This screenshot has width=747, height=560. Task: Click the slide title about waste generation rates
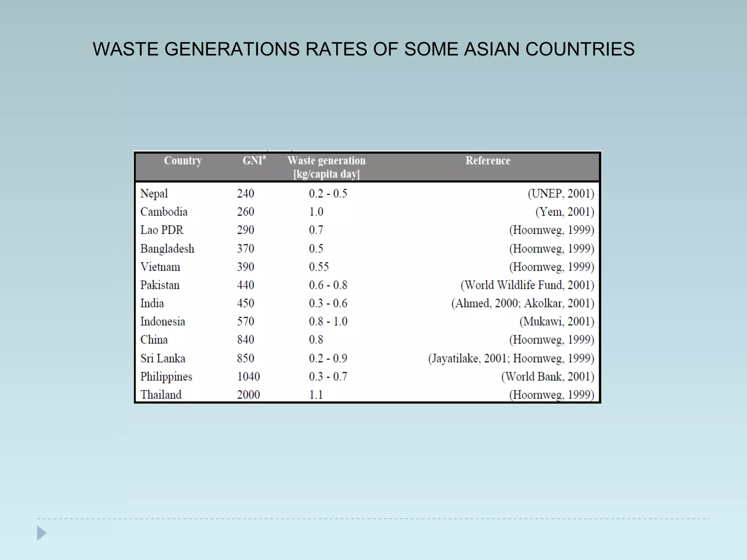[x=364, y=49]
